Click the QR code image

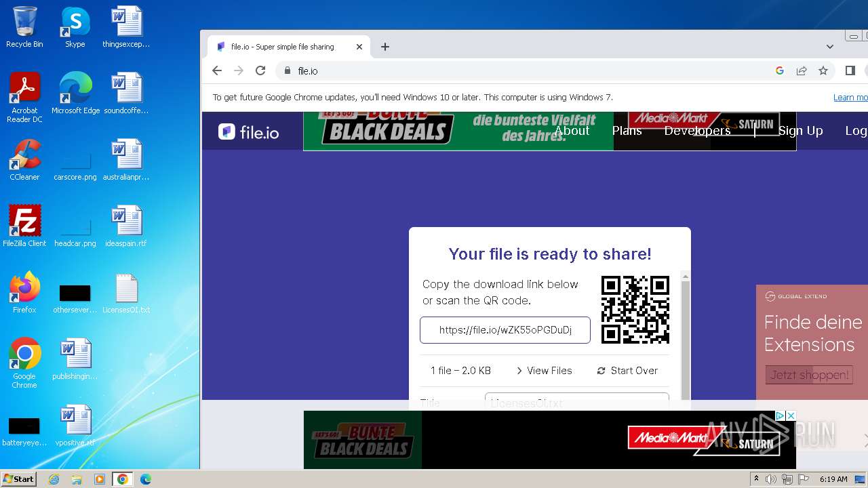point(635,310)
